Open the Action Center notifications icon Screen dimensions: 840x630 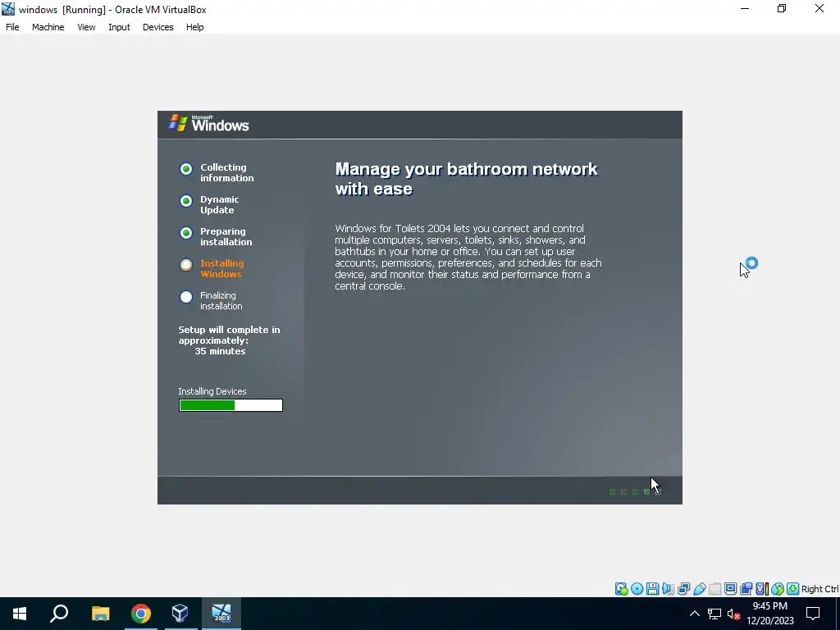point(813,614)
